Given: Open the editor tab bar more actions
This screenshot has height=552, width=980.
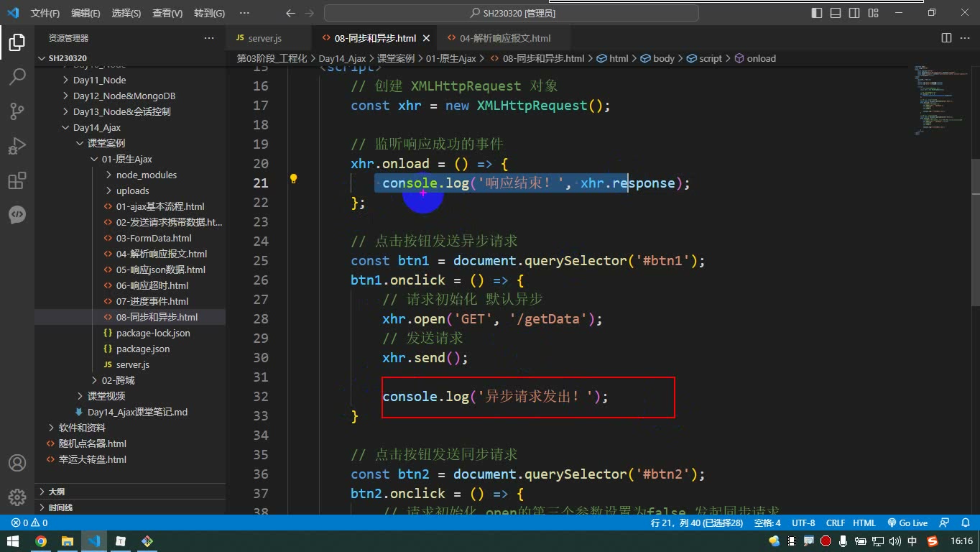Looking at the screenshot, I should point(965,38).
